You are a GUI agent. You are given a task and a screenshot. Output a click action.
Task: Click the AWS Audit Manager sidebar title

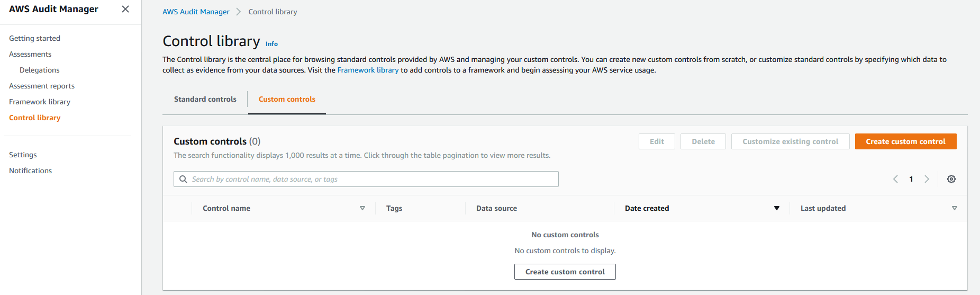53,9
